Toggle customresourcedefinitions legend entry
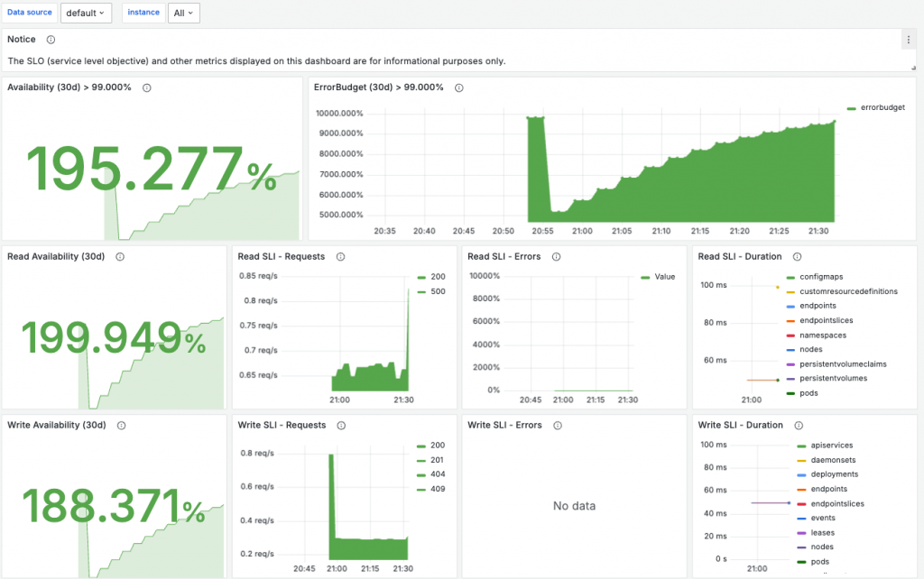 848,291
